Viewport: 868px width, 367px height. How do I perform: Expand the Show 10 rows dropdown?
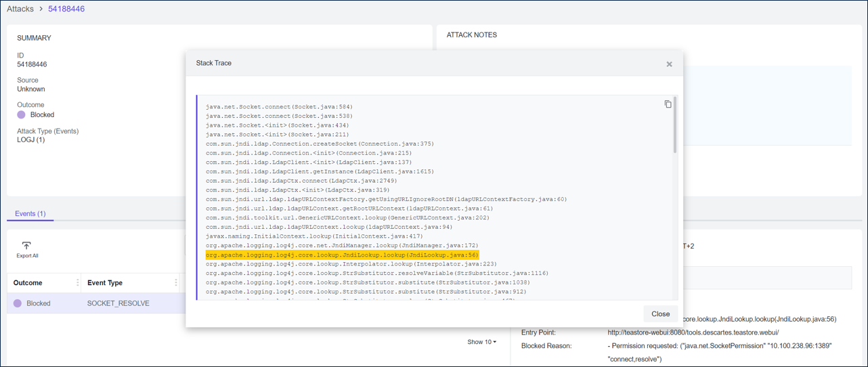coord(481,342)
